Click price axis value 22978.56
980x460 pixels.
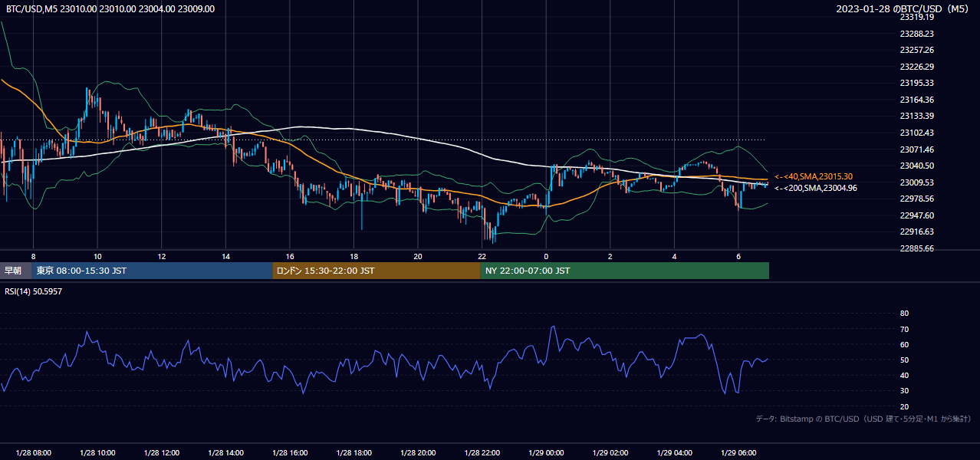point(917,199)
